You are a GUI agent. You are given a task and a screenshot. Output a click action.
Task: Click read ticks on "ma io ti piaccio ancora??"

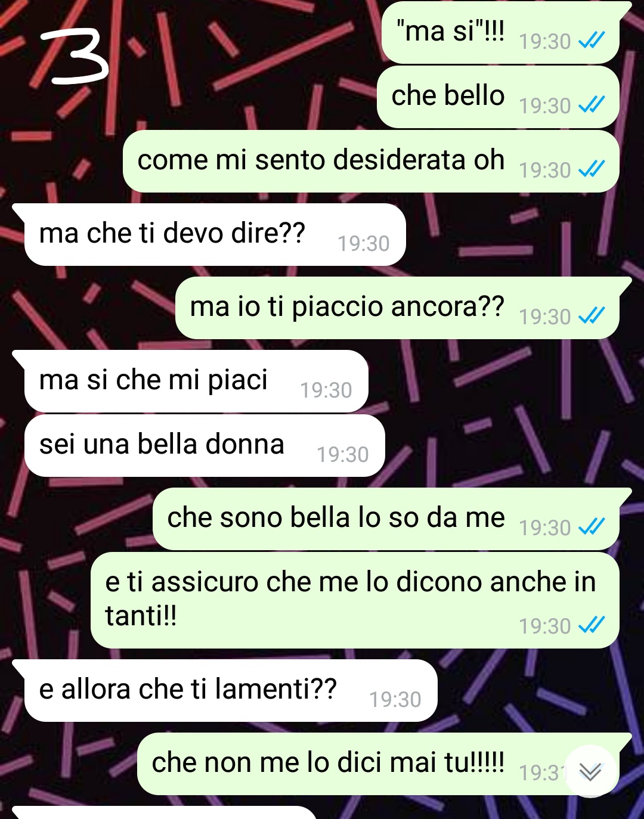pyautogui.click(x=592, y=317)
